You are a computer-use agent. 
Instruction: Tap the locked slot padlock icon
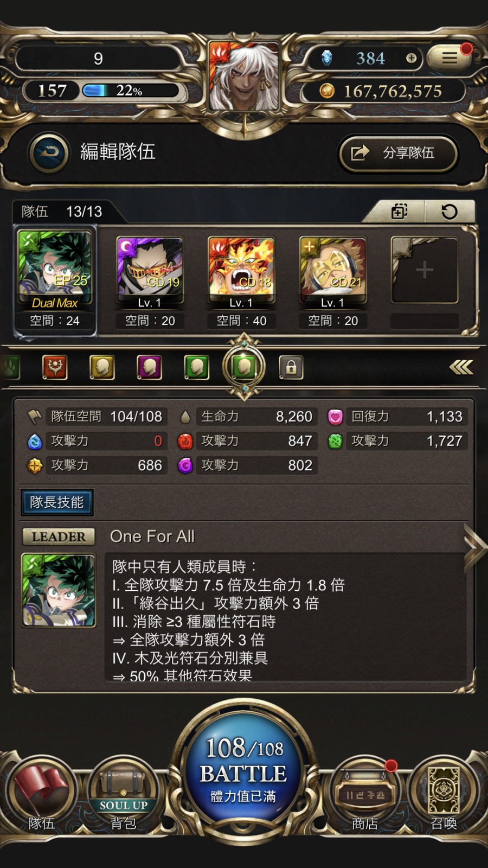291,367
